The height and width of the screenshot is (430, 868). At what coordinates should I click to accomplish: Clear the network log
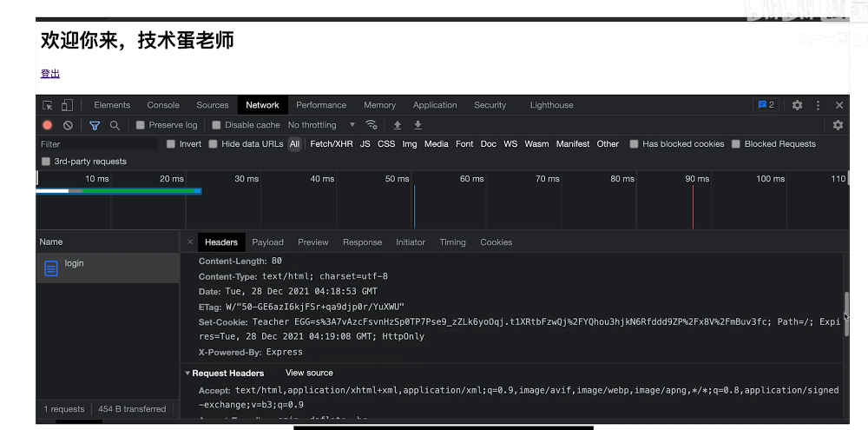point(68,125)
